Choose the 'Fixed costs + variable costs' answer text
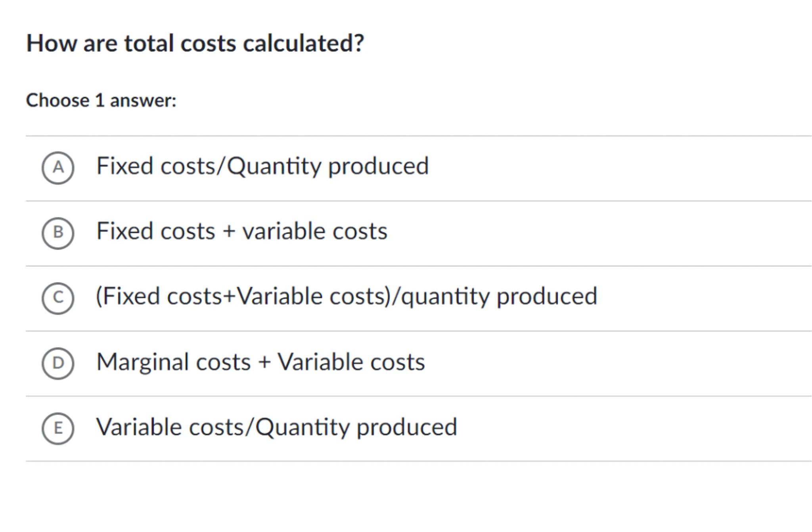The width and height of the screenshot is (812, 532). click(x=241, y=231)
